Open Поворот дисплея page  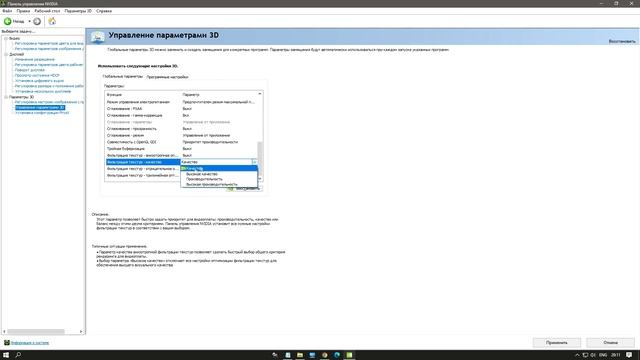[30, 70]
